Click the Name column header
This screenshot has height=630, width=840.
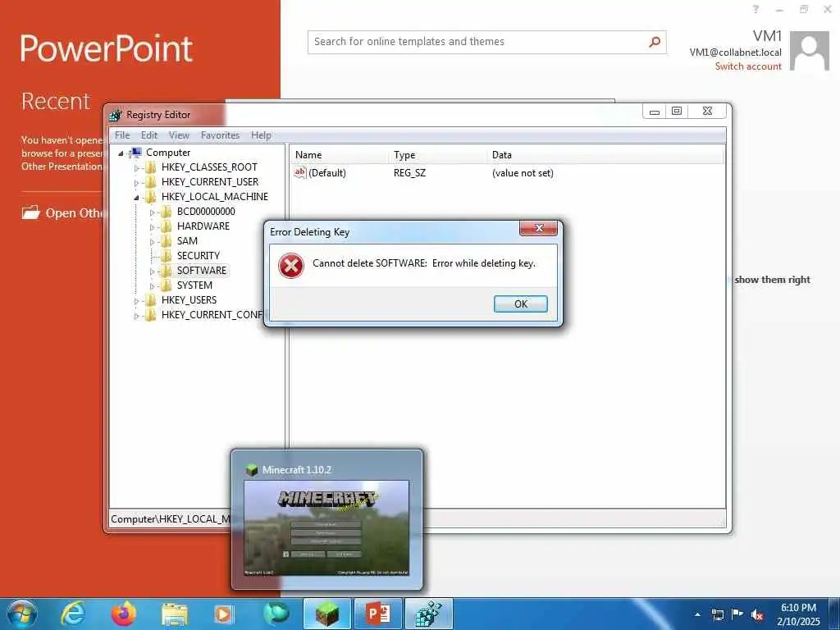tap(340, 155)
